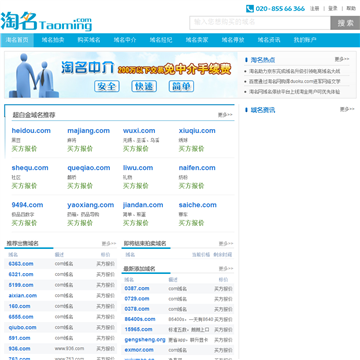Open 6555.com in the recommended list
The width and height of the screenshot is (360, 360).
click(x=21, y=317)
